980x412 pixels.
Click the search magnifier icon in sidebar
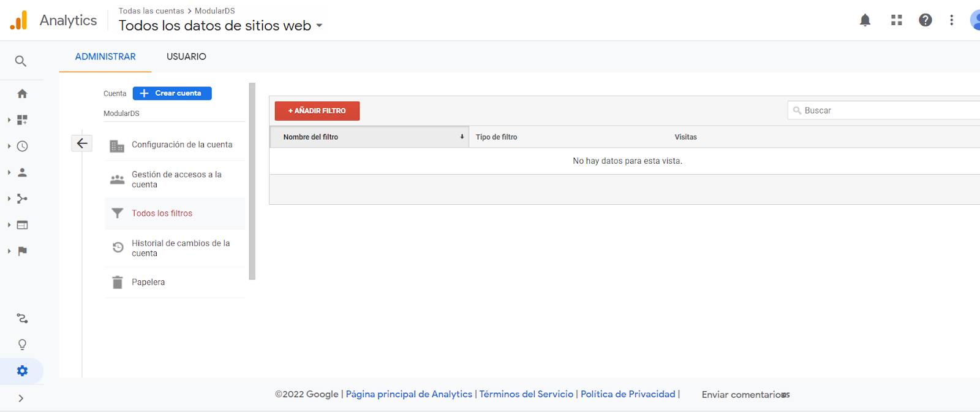point(21,61)
